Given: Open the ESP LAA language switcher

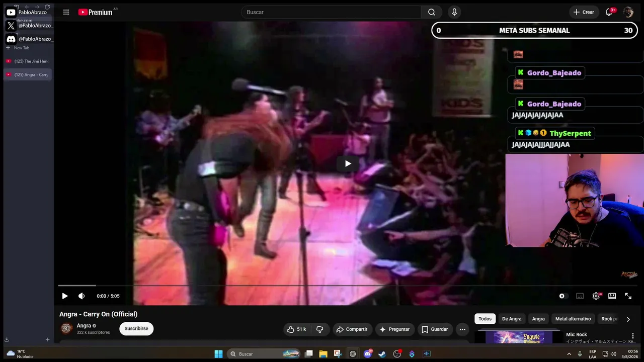Looking at the screenshot, I should [x=593, y=354].
